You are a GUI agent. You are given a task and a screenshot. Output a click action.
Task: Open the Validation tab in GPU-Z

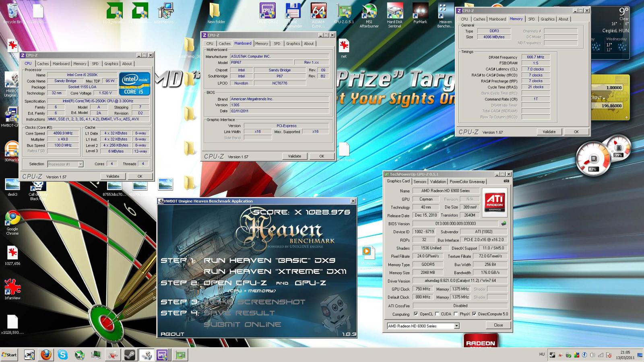(438, 181)
